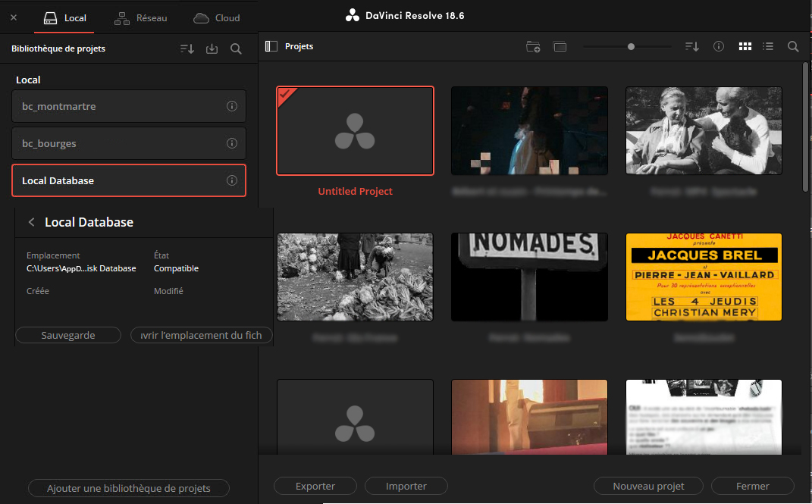This screenshot has height=504, width=812.
Task: Click the new window icon in the Projets toolbar
Action: pyautogui.click(x=560, y=46)
